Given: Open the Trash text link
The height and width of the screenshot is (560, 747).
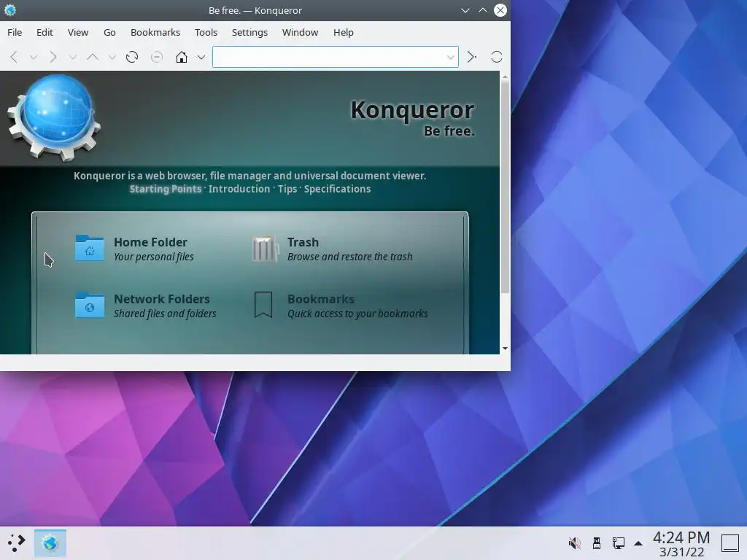Looking at the screenshot, I should [x=303, y=242].
